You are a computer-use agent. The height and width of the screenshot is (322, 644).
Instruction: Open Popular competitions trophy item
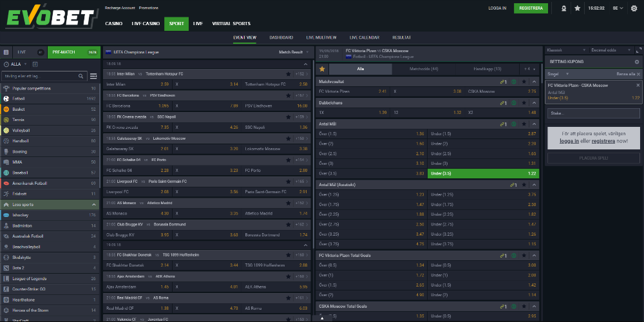[50, 88]
